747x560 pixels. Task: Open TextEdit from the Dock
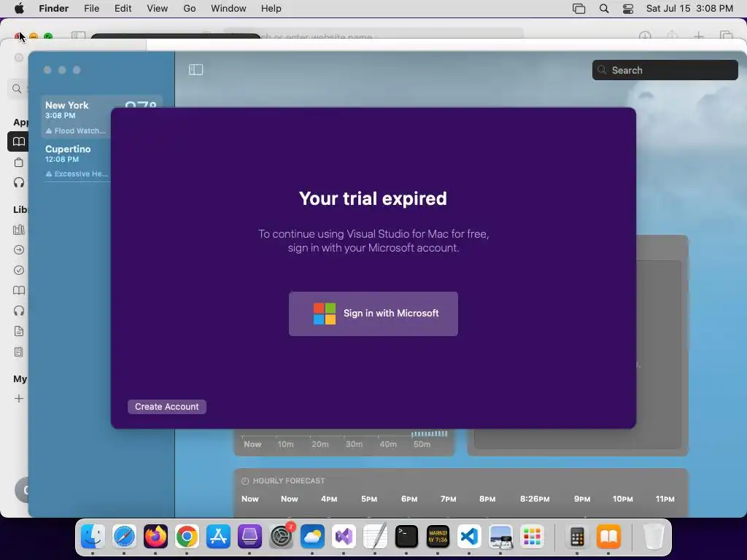375,537
